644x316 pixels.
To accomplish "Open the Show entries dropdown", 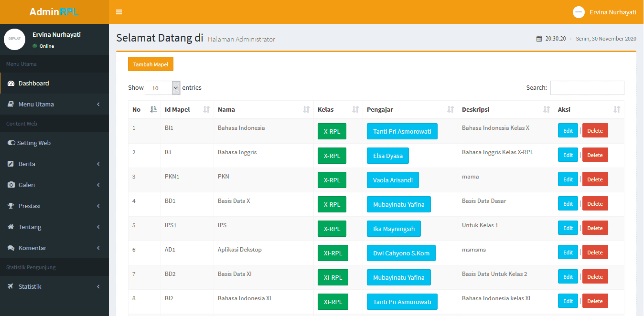I will [x=162, y=88].
